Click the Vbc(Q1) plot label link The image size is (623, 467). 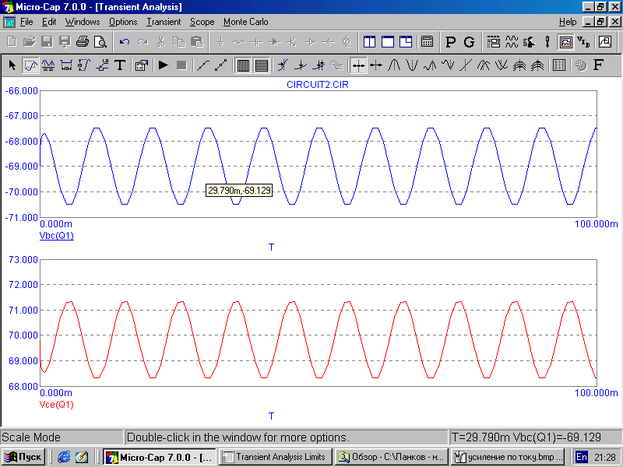pyautogui.click(x=55, y=235)
